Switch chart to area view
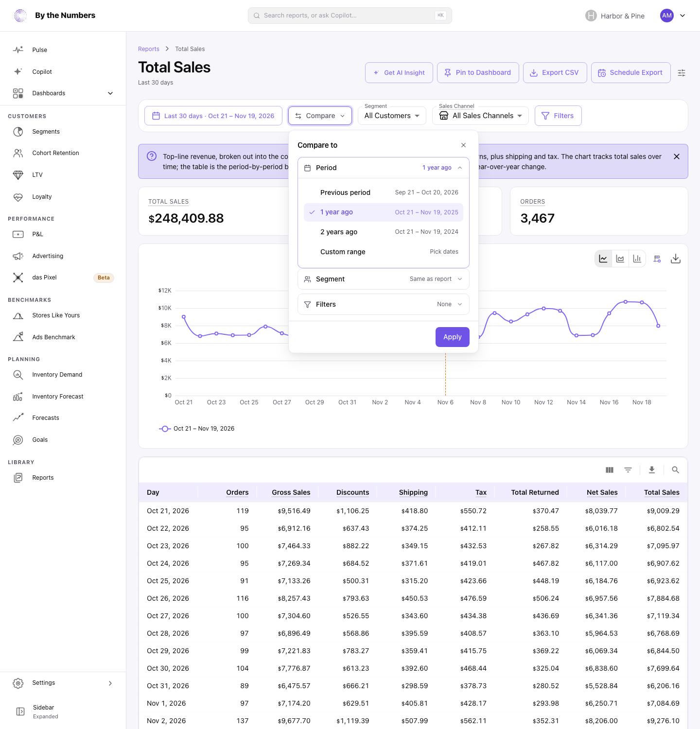700x729 pixels. 620,259
